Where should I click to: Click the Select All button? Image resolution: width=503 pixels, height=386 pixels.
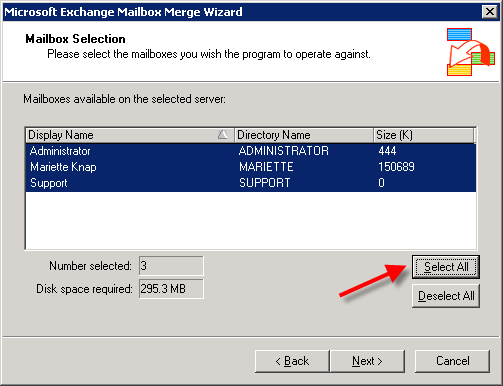point(446,267)
